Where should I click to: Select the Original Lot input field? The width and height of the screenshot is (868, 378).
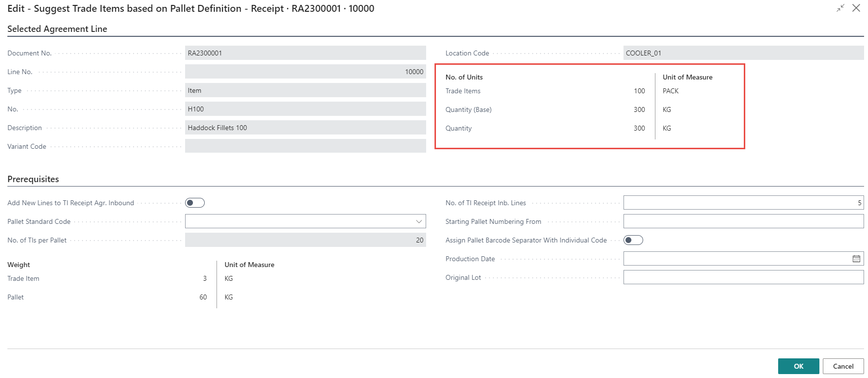pos(743,277)
